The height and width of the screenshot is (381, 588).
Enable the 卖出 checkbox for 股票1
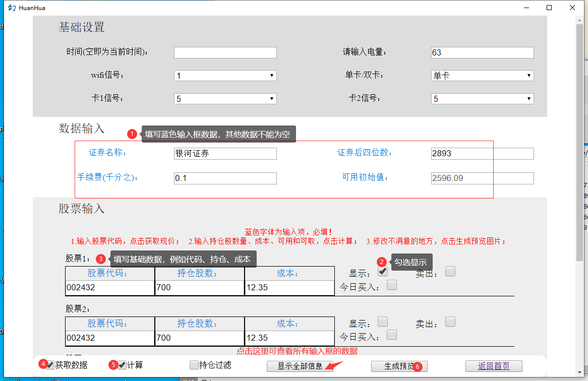click(450, 272)
